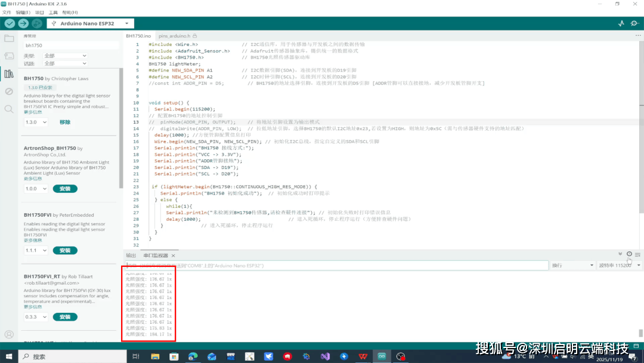Screen dimensions: 644x363
Task: Click the serial message input field
Action: (x=335, y=265)
